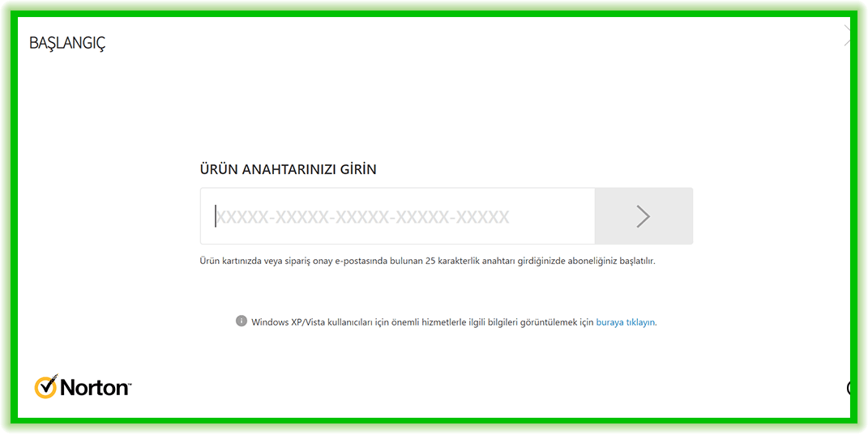This screenshot has height=434, width=868.
Task: Click the 25 karakterlik anahtar description text
Action: click(x=427, y=261)
